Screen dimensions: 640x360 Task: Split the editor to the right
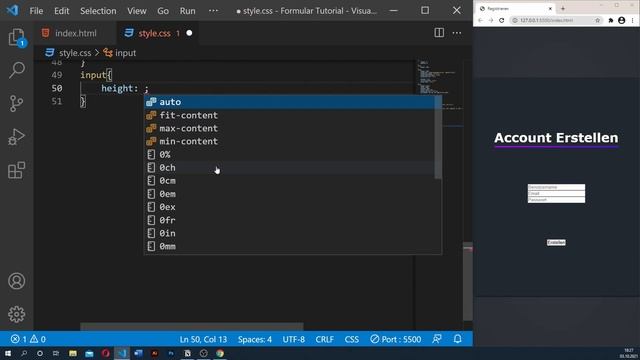[439, 33]
